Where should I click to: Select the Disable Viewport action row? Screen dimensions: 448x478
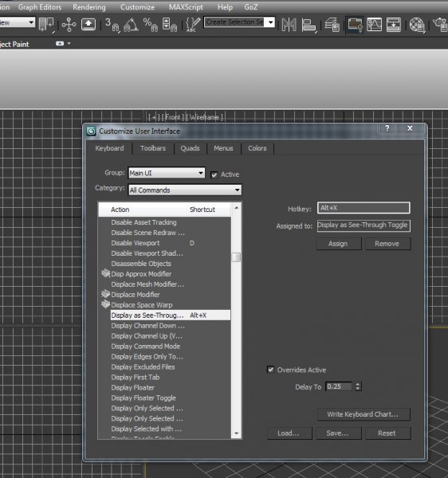tap(165, 243)
